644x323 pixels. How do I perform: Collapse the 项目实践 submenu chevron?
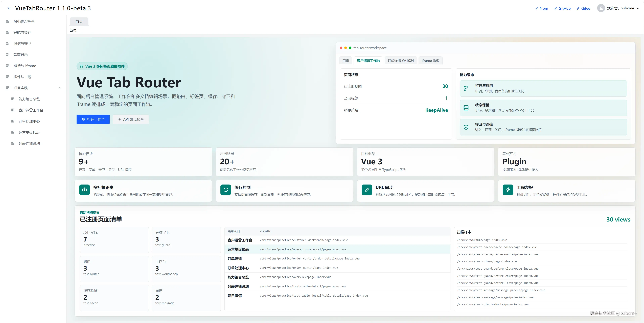[x=59, y=88]
